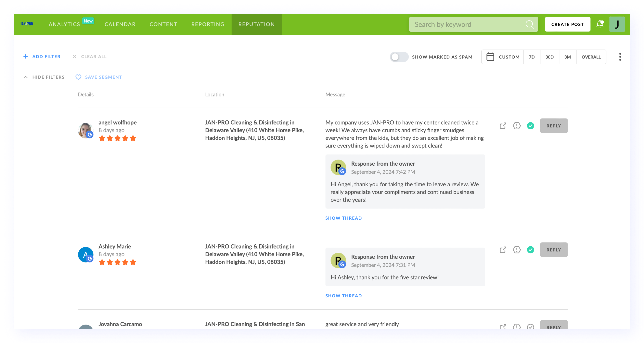This screenshot has width=644, height=343.
Task: Open the Custom date range picker
Action: tap(502, 57)
